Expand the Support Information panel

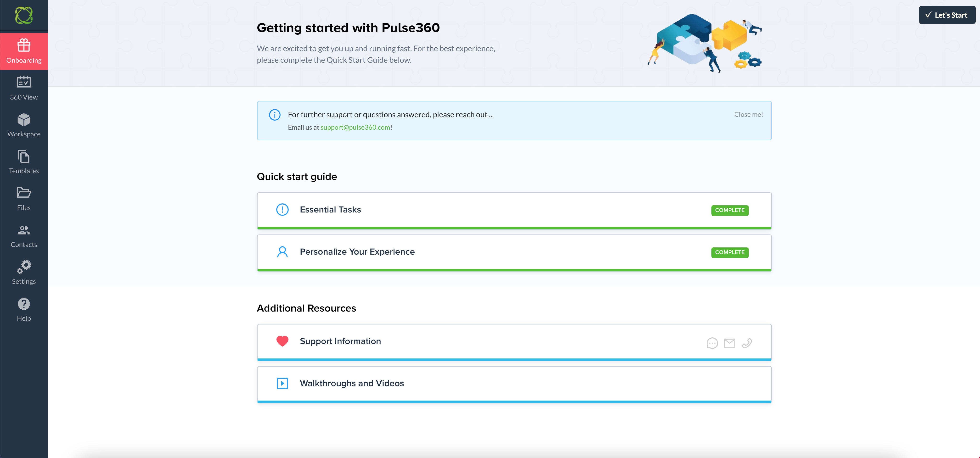tap(340, 341)
